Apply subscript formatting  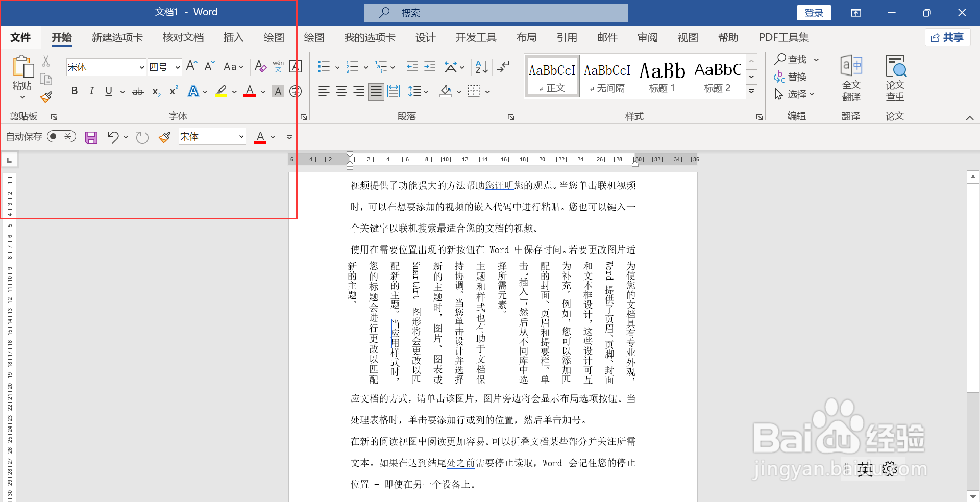[156, 92]
